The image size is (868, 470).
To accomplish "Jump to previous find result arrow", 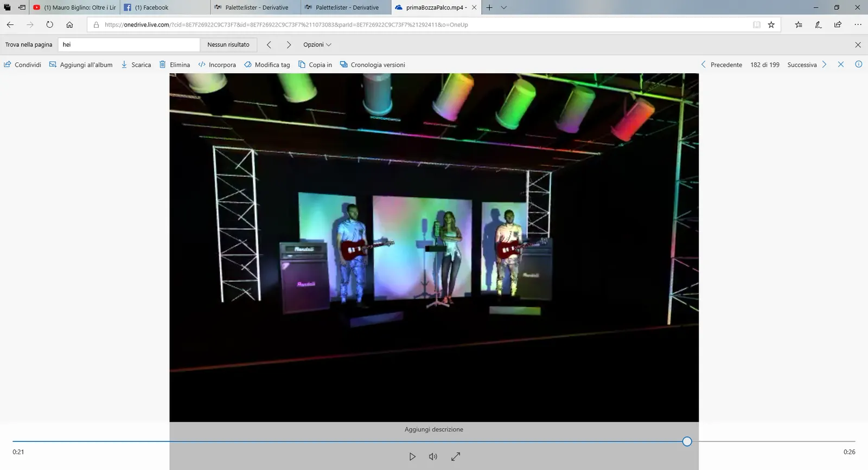I will click(269, 44).
